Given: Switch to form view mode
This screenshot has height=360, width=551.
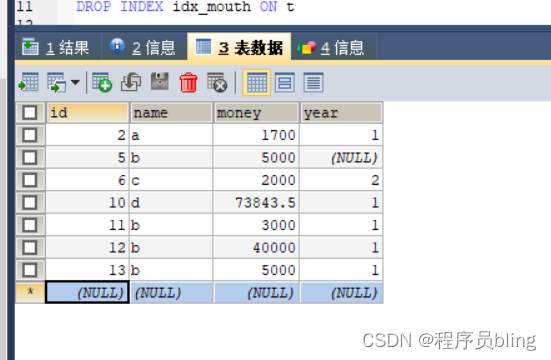Looking at the screenshot, I should pos(285,83).
